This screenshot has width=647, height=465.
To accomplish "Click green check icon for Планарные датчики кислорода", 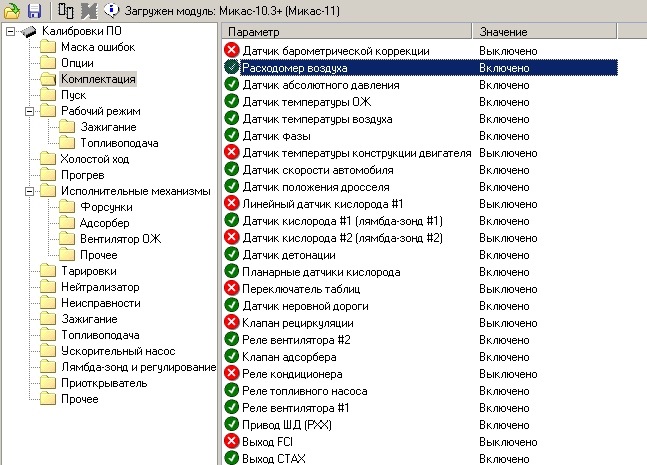I will [x=231, y=271].
